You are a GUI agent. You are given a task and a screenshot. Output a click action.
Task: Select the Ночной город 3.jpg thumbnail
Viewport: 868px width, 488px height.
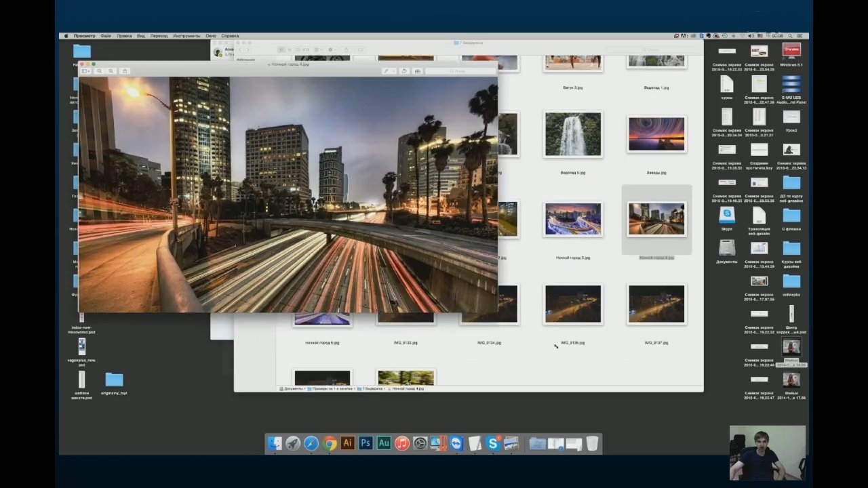coord(573,219)
